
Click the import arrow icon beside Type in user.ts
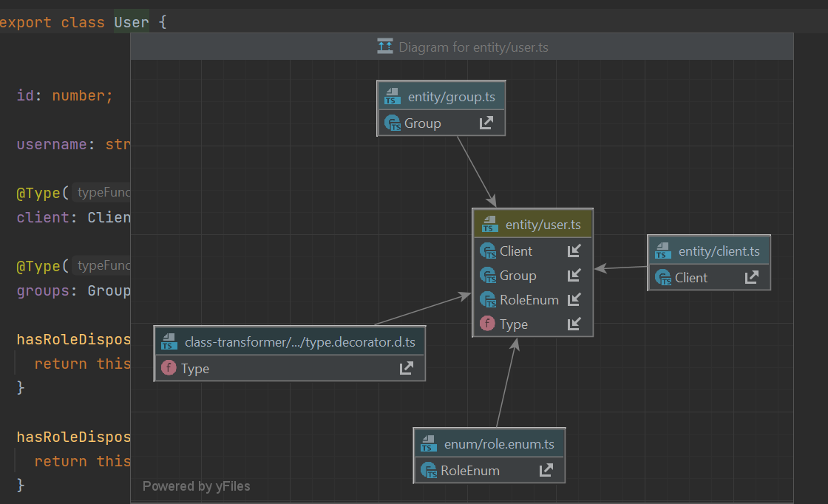pyautogui.click(x=574, y=324)
